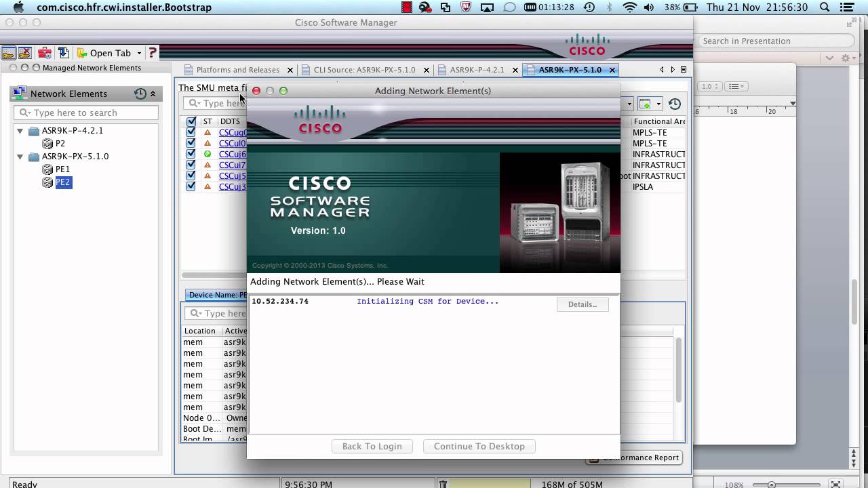
Task: Expand the chevron in Presentation window toolbar
Action: 829,58
